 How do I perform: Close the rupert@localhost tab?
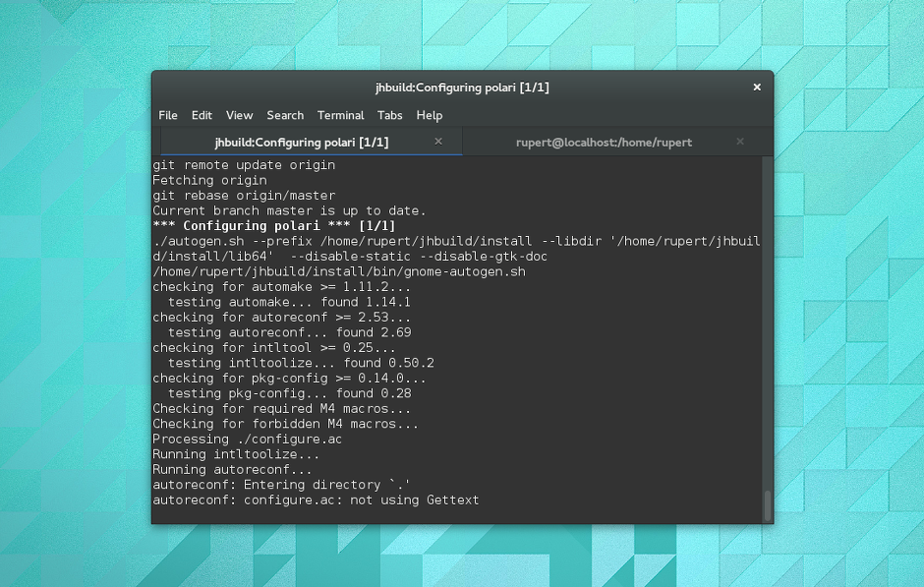(740, 142)
